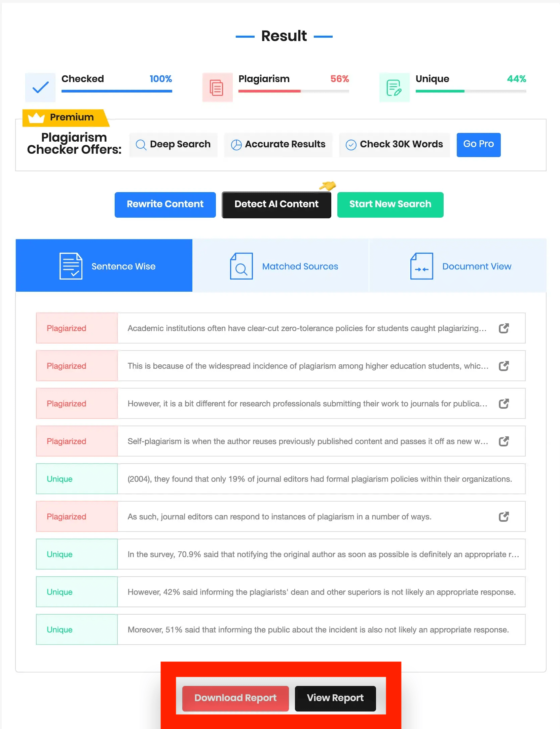This screenshot has height=729, width=560.
Task: Select the Deep Search premium feature
Action: [x=174, y=145]
